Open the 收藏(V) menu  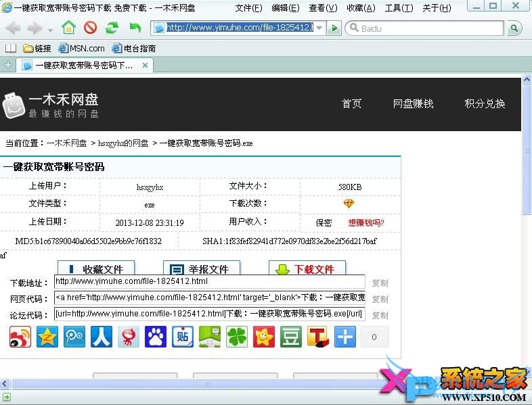360,8
